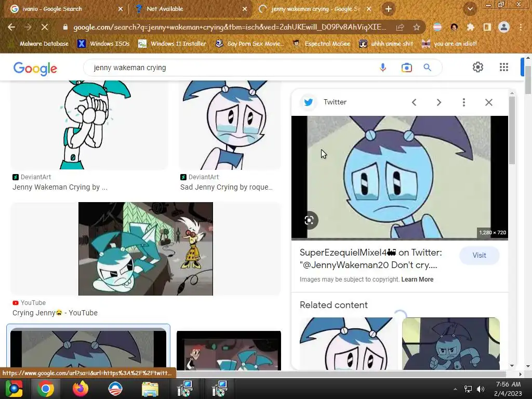Open Google quick settings gear

point(478,67)
